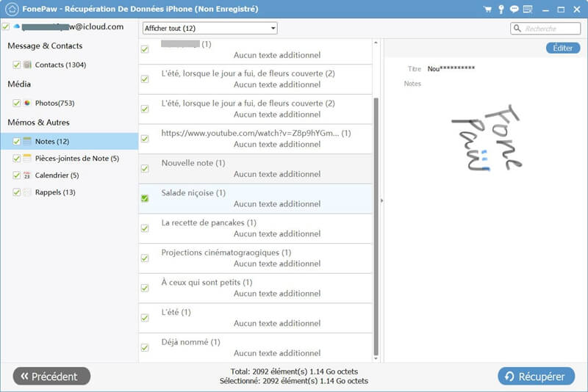Viewport: 588px width, 392px height.
Task: Uncheck the Salade niçoise note checkbox
Action: (x=145, y=198)
